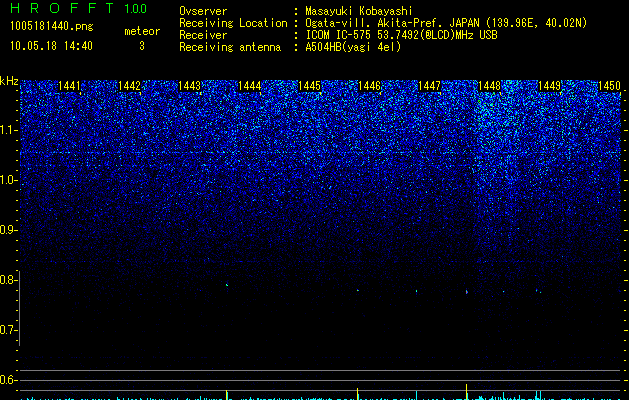Click the 1.0 frequency axis label
The height and width of the screenshot is (400, 629).
click(8, 180)
